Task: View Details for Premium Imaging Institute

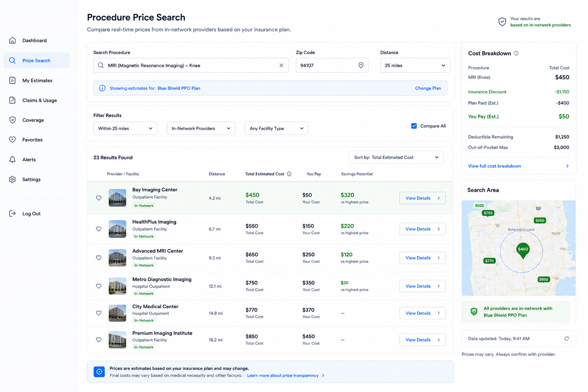Action: click(422, 340)
